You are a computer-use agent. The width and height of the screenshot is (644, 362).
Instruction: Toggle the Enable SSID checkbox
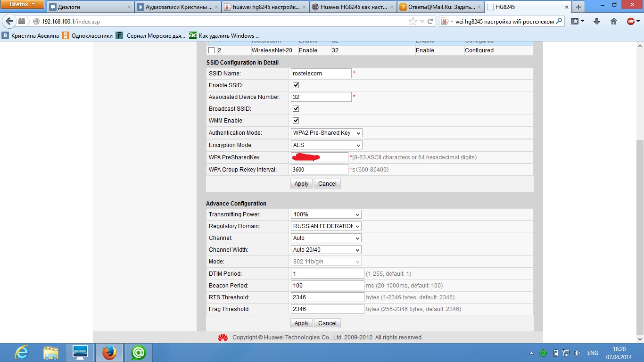click(x=296, y=85)
